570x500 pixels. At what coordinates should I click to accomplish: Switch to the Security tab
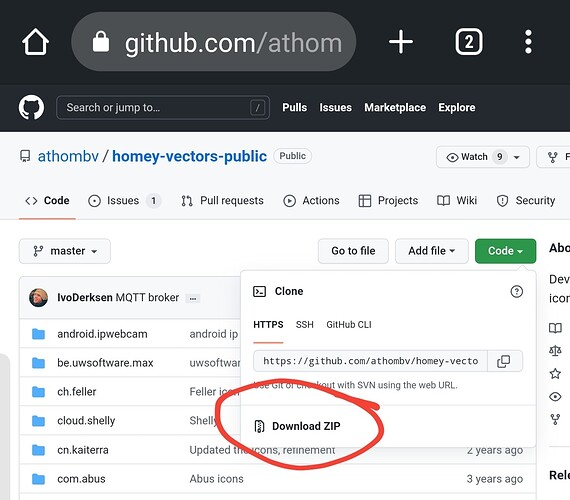point(526,201)
